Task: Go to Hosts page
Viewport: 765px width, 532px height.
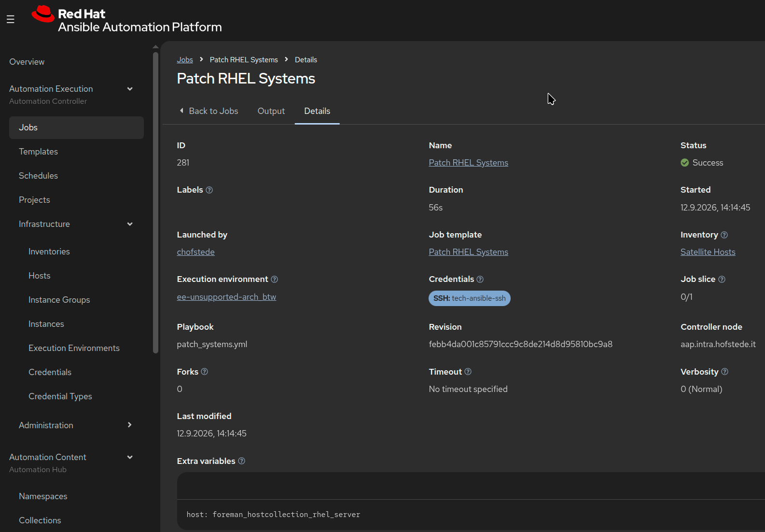Action: click(x=39, y=276)
